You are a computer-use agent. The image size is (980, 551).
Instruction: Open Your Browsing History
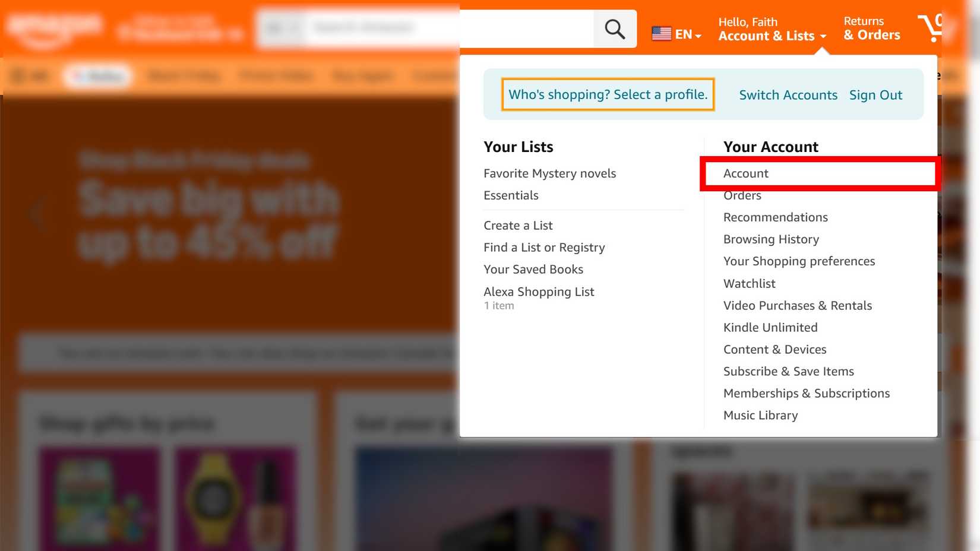pyautogui.click(x=770, y=239)
